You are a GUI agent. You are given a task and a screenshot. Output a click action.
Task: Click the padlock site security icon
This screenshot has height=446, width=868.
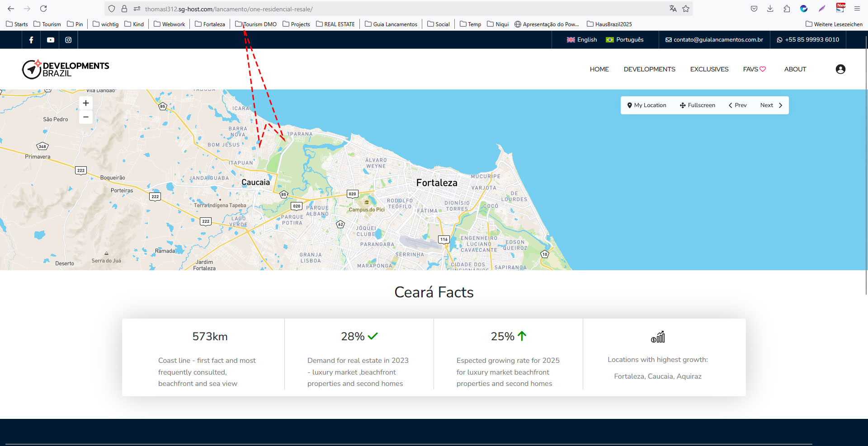(124, 9)
